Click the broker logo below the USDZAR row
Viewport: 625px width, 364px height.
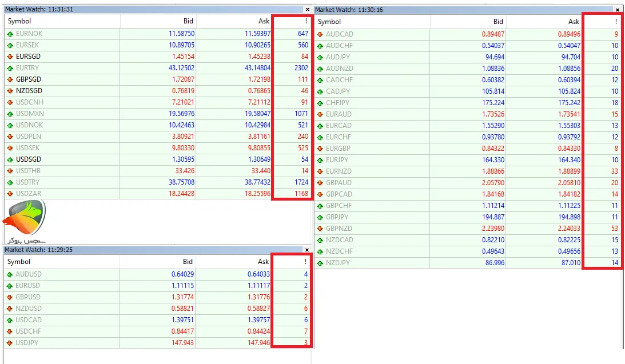tap(24, 221)
